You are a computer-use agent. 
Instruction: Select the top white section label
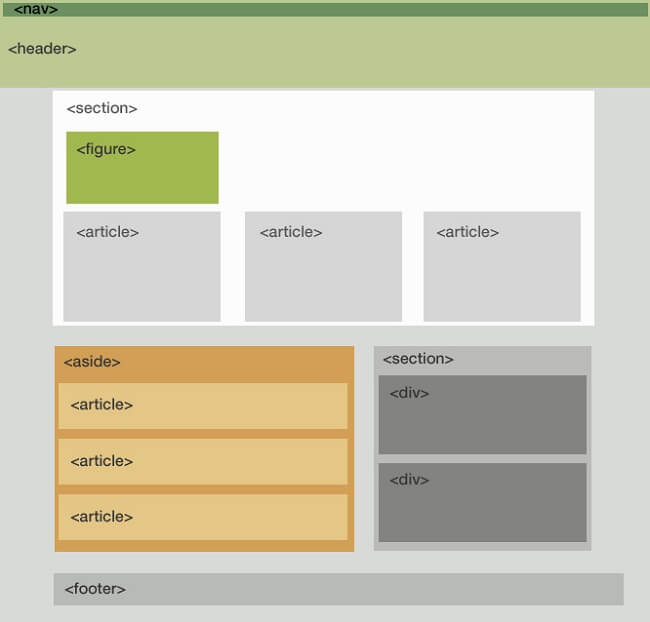tap(102, 108)
